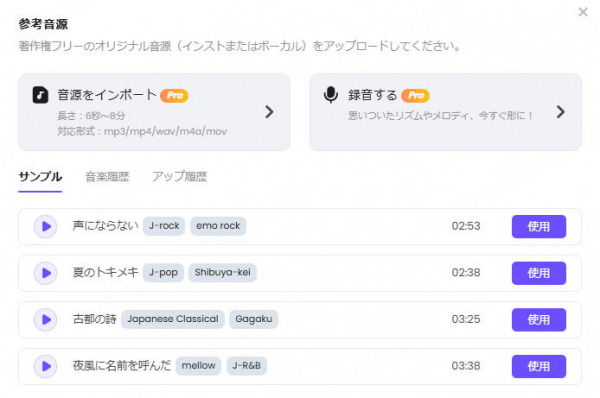Close the 参考音源 dialog
This screenshot has height=398, width=600.
point(583,12)
